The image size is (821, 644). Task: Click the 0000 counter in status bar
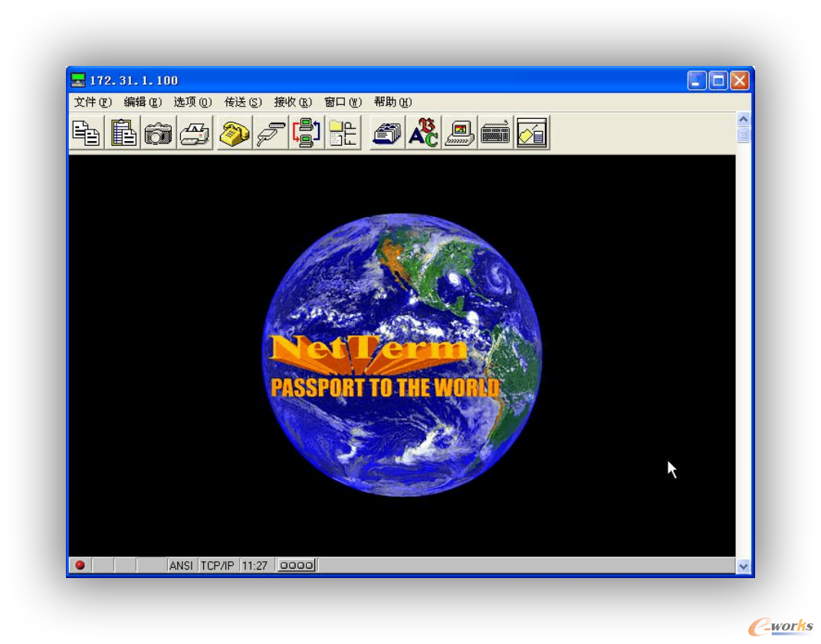point(297,566)
